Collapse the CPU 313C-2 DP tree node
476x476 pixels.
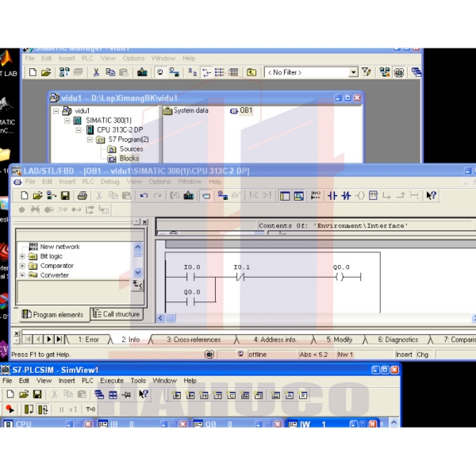click(79, 130)
